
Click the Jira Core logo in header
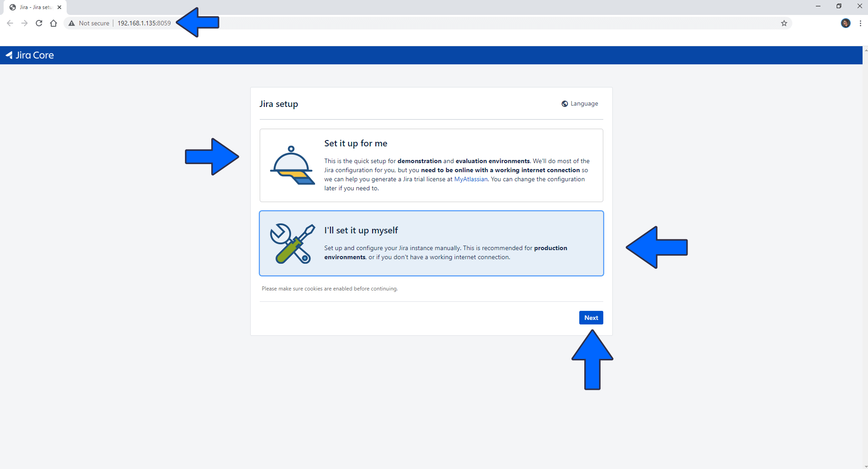[30, 55]
